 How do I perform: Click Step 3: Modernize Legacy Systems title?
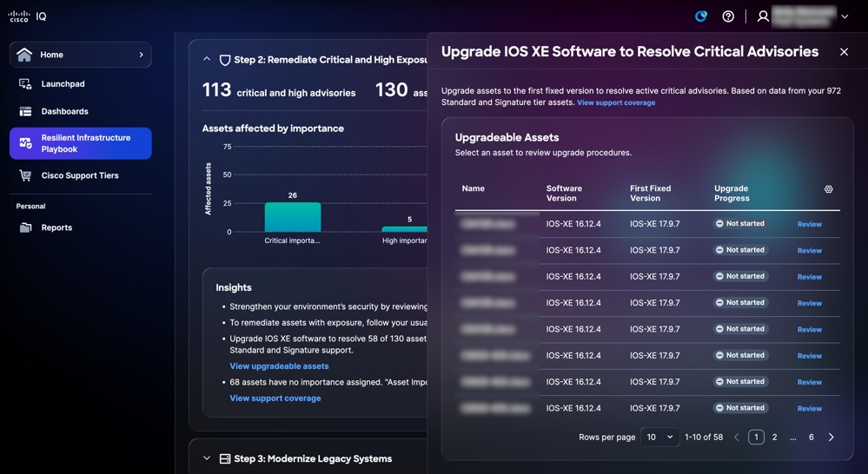tap(313, 459)
